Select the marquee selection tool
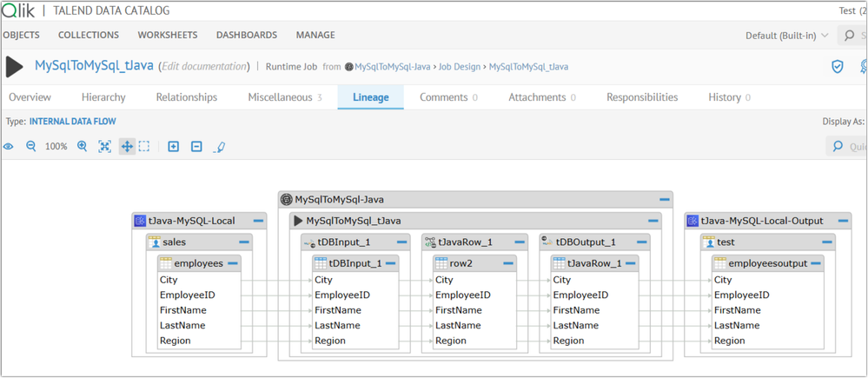 144,147
